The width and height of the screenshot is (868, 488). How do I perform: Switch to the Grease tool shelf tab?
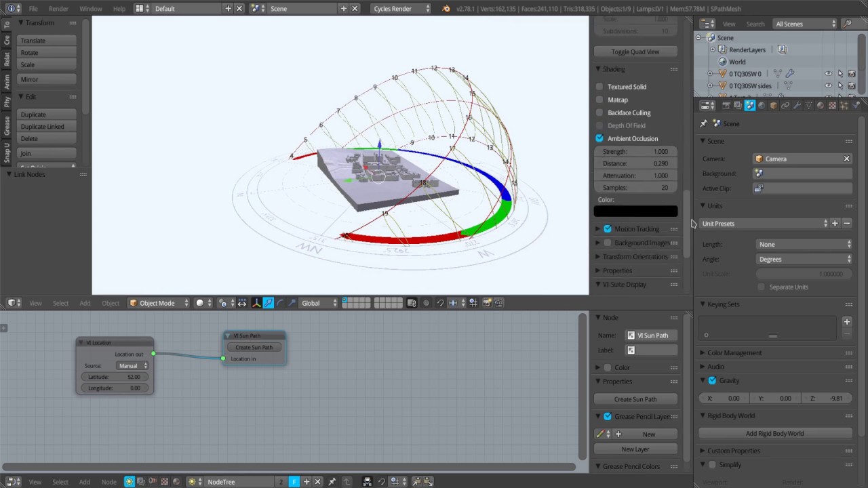[x=7, y=125]
